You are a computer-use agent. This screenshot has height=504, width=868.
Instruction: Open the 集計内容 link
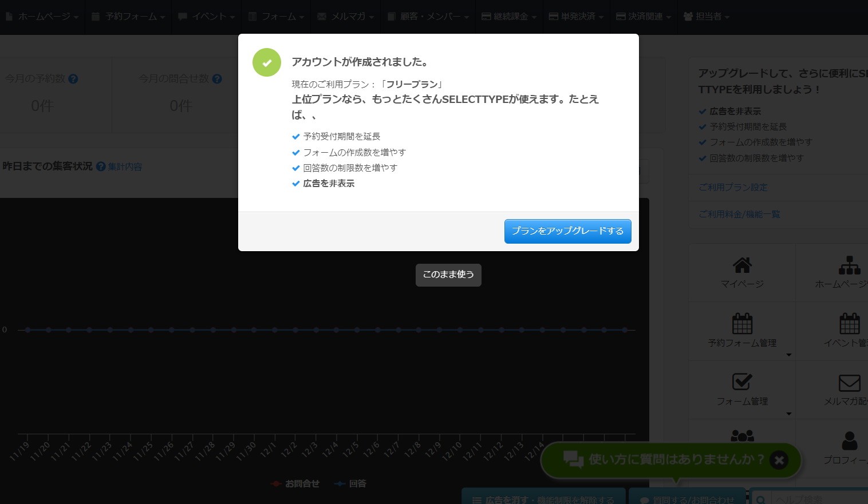125,166
